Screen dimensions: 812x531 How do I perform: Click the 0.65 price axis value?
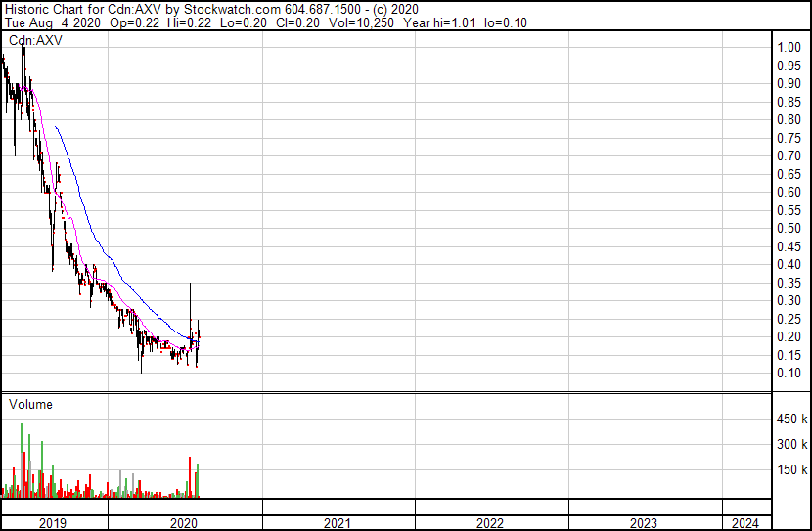click(x=789, y=174)
